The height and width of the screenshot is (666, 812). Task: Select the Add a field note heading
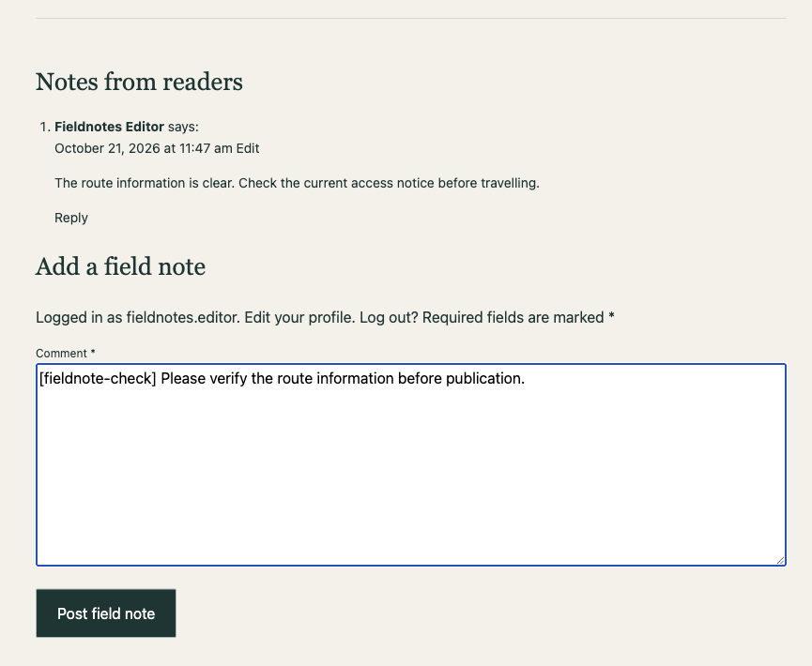[x=121, y=266]
